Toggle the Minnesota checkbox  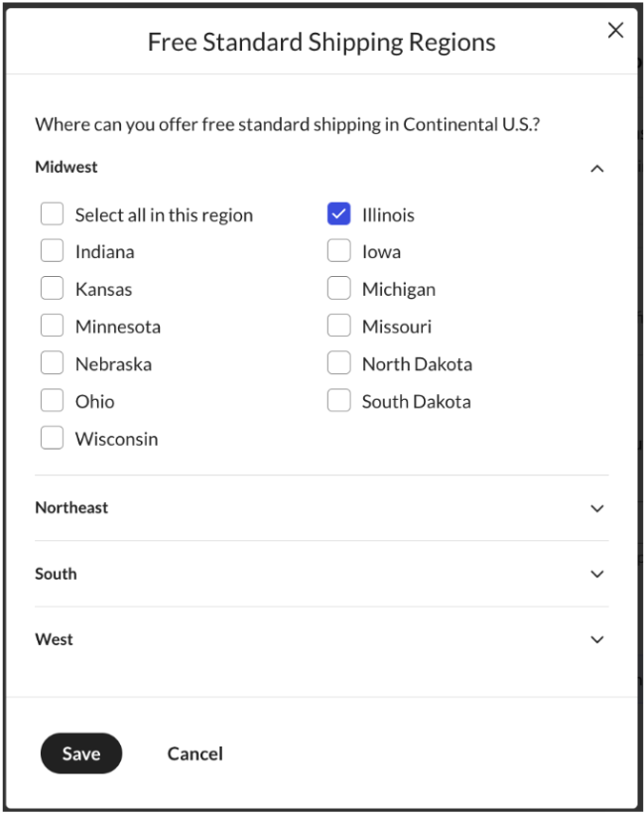pyautogui.click(x=53, y=327)
